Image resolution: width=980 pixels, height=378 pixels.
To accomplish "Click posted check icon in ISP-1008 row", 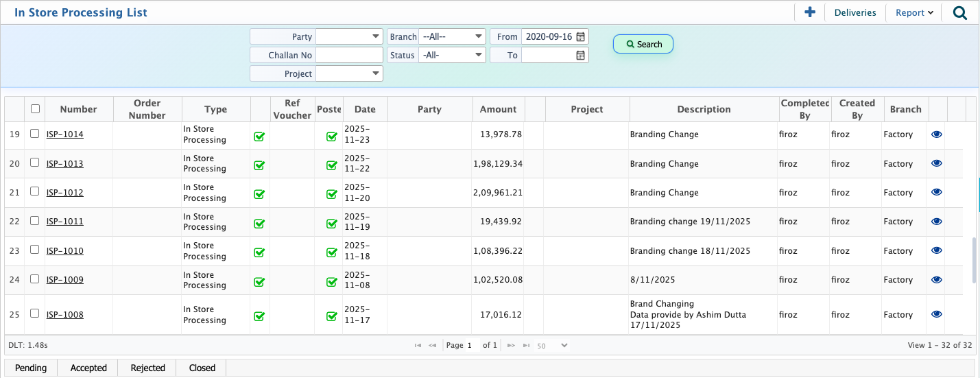I will [x=332, y=316].
